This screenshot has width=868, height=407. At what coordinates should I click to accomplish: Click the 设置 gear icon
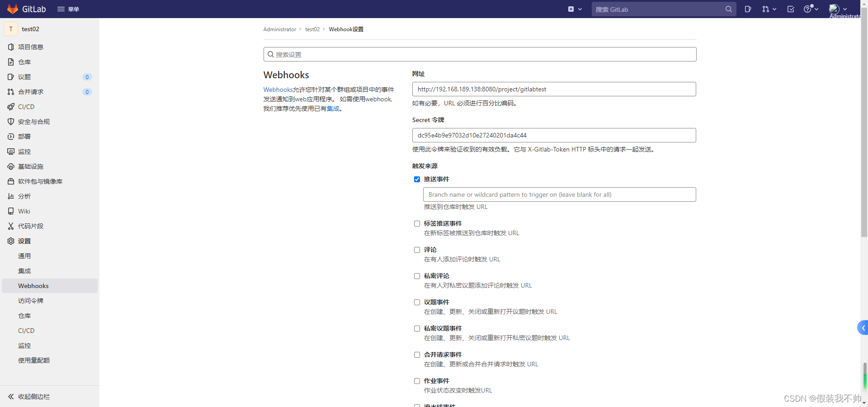[11, 241]
